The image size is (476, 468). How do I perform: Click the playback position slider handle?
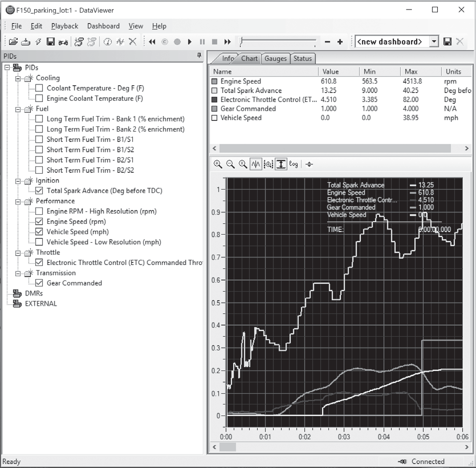[x=241, y=42]
